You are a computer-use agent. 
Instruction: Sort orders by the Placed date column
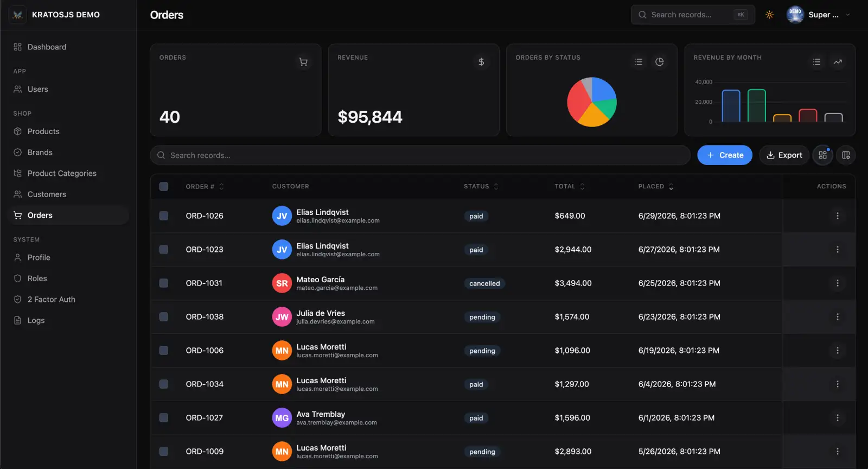pyautogui.click(x=656, y=187)
